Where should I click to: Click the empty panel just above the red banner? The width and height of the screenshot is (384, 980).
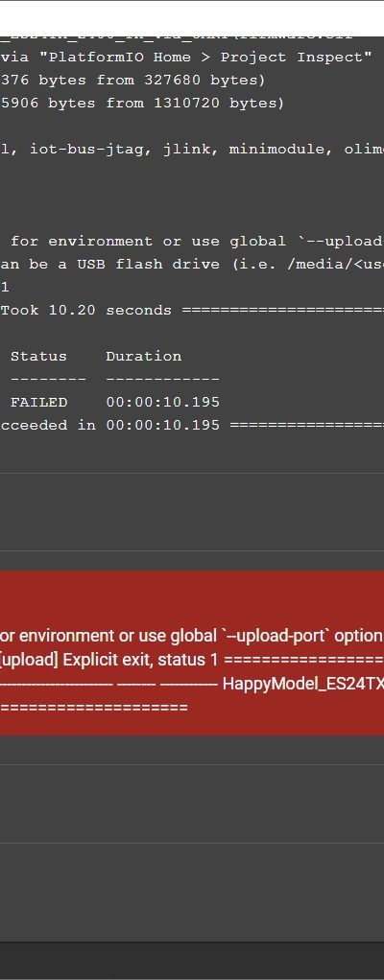click(192, 512)
